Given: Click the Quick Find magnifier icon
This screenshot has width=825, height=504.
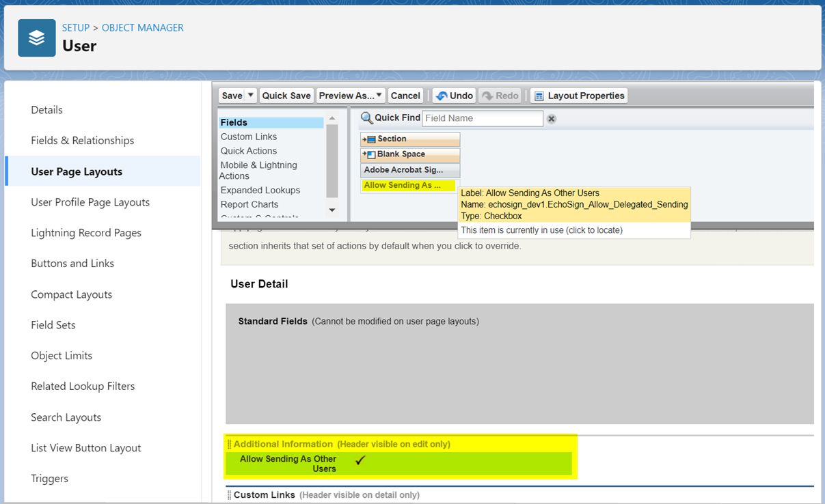Looking at the screenshot, I should pos(366,118).
